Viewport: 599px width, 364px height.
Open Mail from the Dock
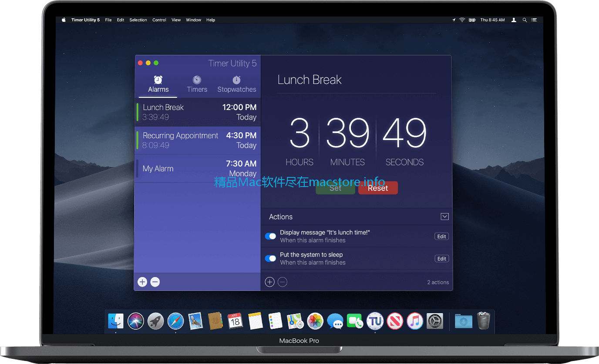tap(195, 321)
